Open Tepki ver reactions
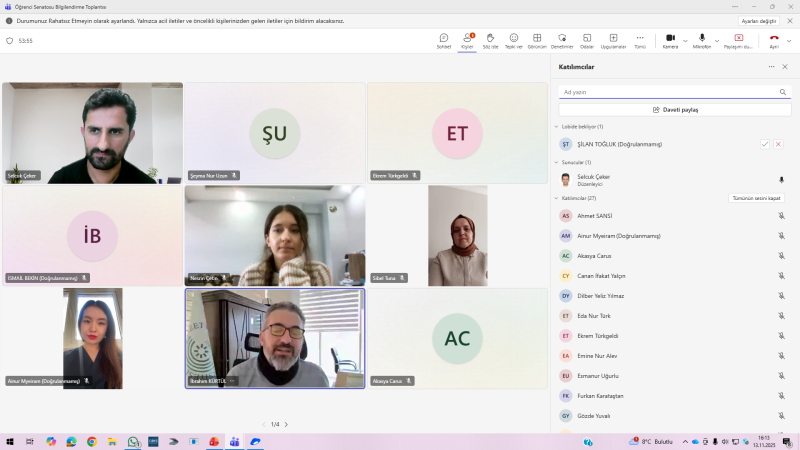Image resolution: width=800 pixels, height=450 pixels. (514, 40)
